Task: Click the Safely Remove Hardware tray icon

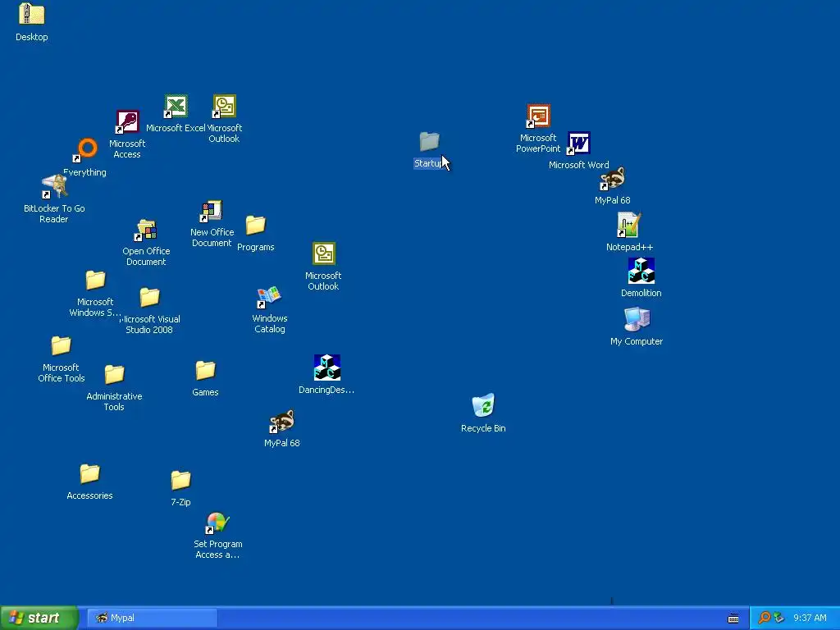Action: tap(779, 618)
